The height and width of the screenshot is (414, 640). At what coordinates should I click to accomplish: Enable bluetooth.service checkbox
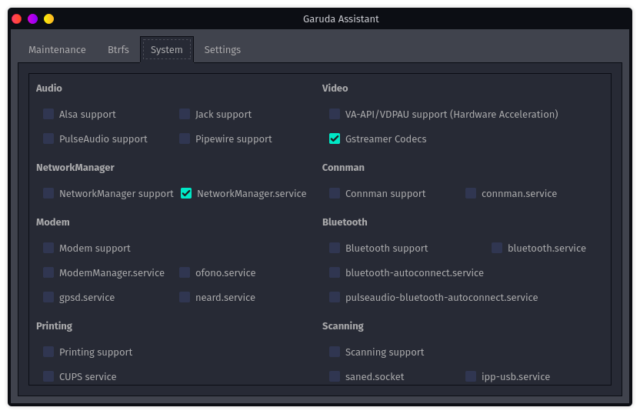pyautogui.click(x=497, y=248)
